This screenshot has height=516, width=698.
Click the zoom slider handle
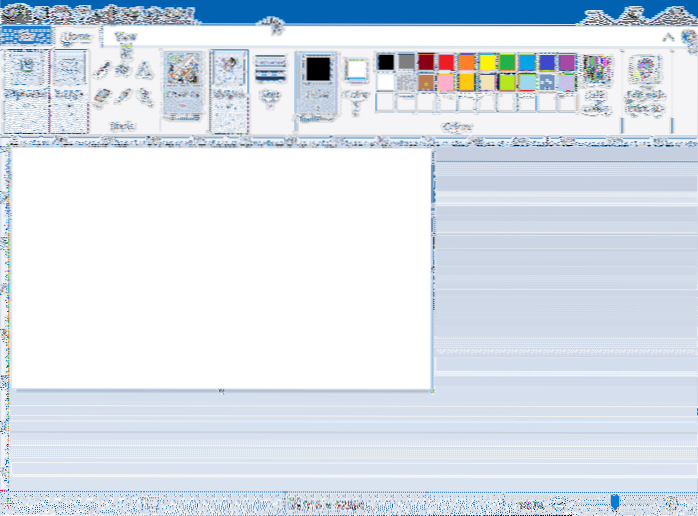[615, 502]
